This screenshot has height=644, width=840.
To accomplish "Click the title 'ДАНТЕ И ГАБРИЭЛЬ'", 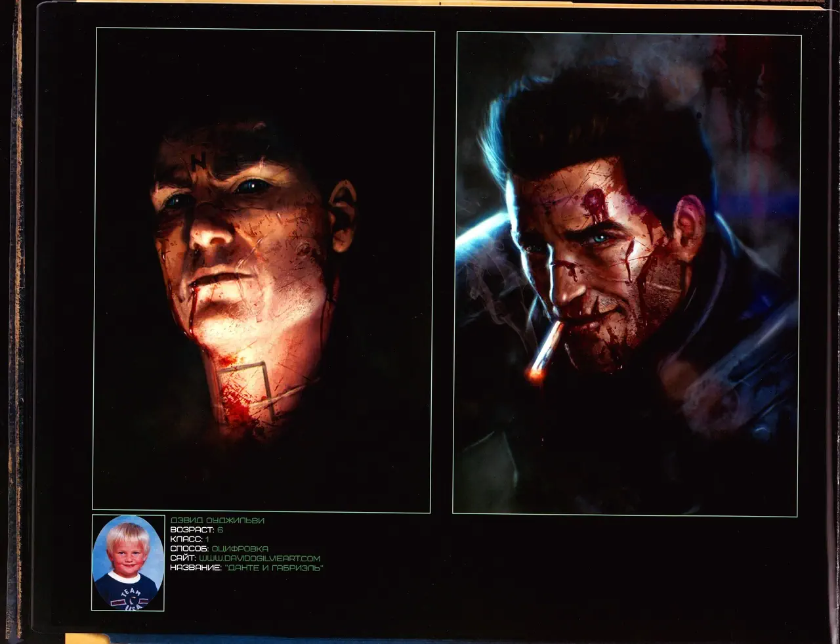I will pos(274,567).
